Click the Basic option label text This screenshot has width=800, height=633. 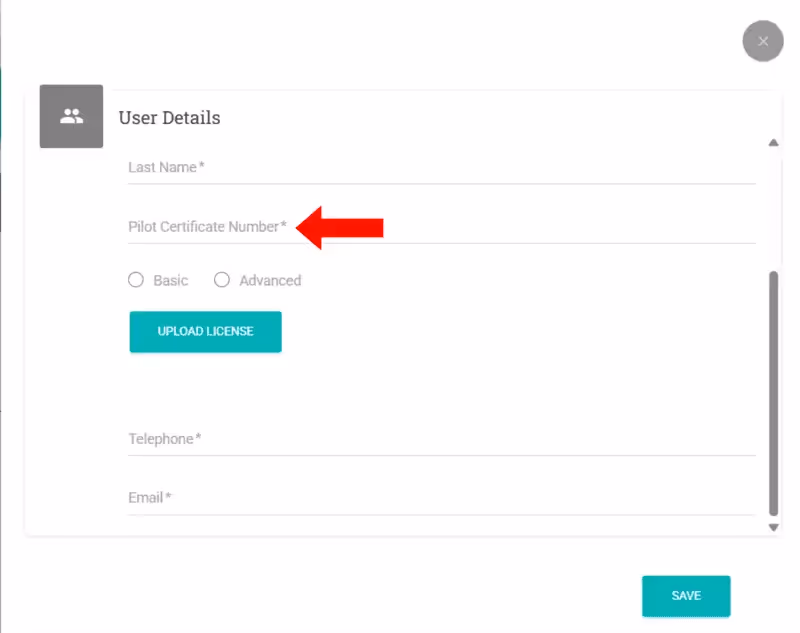point(171,281)
